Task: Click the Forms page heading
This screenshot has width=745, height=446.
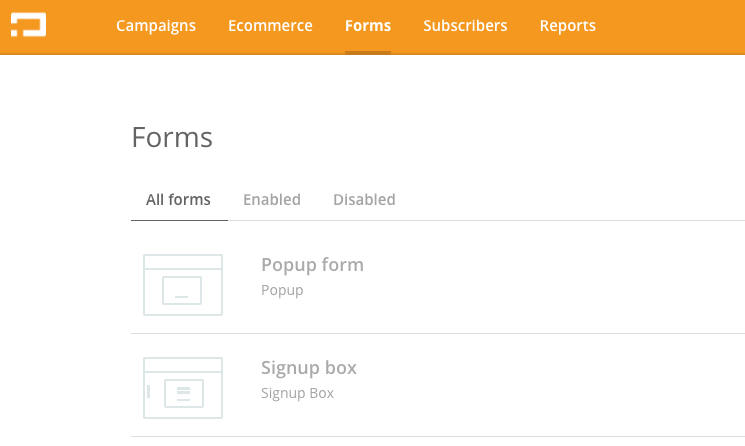Action: tap(172, 137)
